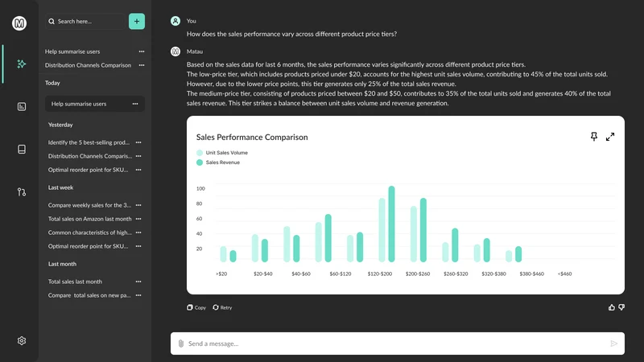The height and width of the screenshot is (362, 644).
Task: Send the message with arrow icon
Action: pos(614,343)
